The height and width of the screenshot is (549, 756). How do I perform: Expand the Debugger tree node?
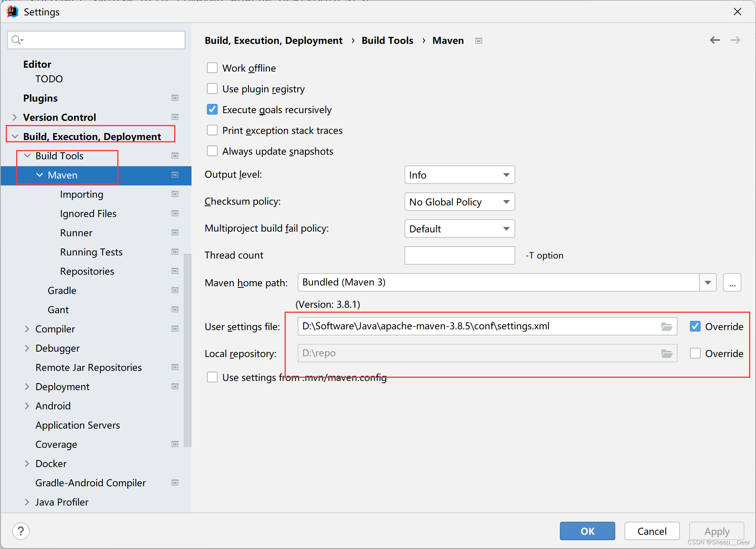pyautogui.click(x=27, y=348)
